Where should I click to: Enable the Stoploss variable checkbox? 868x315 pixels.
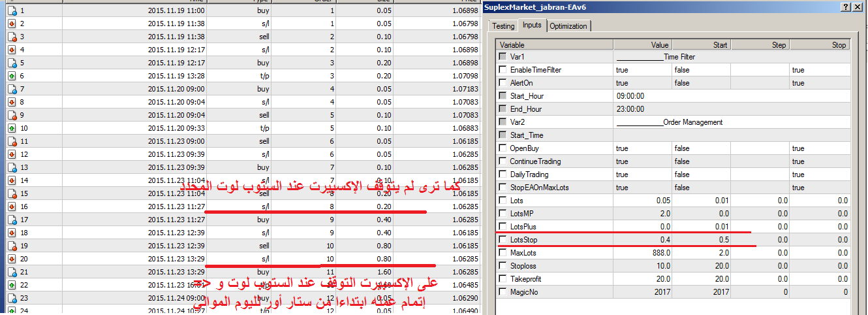[x=503, y=266]
